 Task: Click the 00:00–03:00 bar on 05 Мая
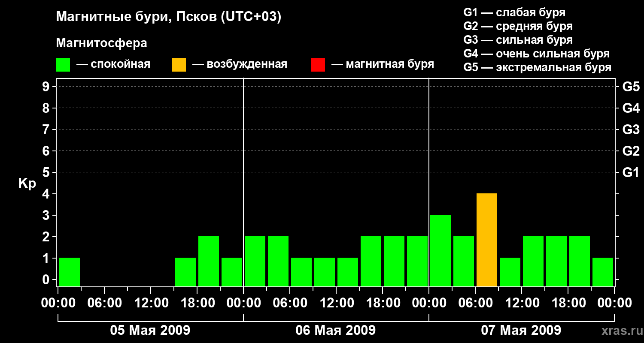click(x=70, y=272)
